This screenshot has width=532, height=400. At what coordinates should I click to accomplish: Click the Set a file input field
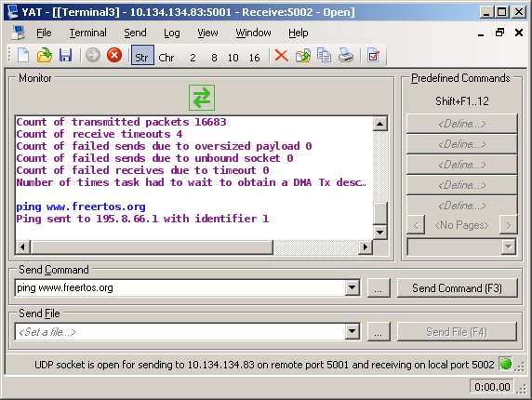tap(180, 332)
